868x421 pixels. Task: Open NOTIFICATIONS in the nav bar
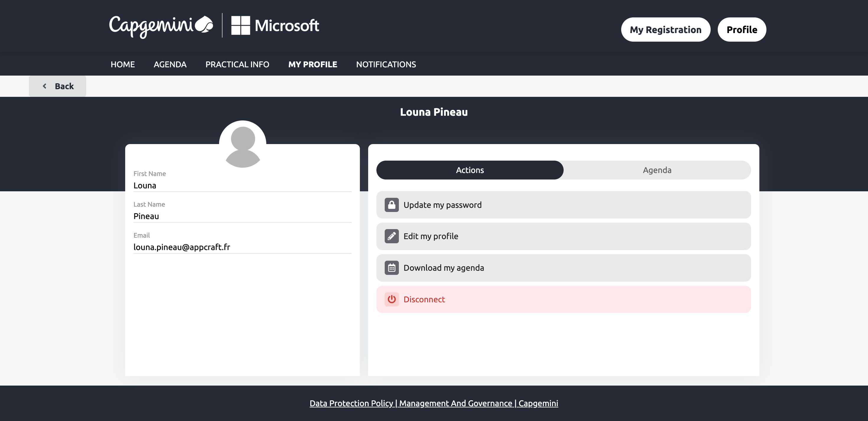coord(386,64)
